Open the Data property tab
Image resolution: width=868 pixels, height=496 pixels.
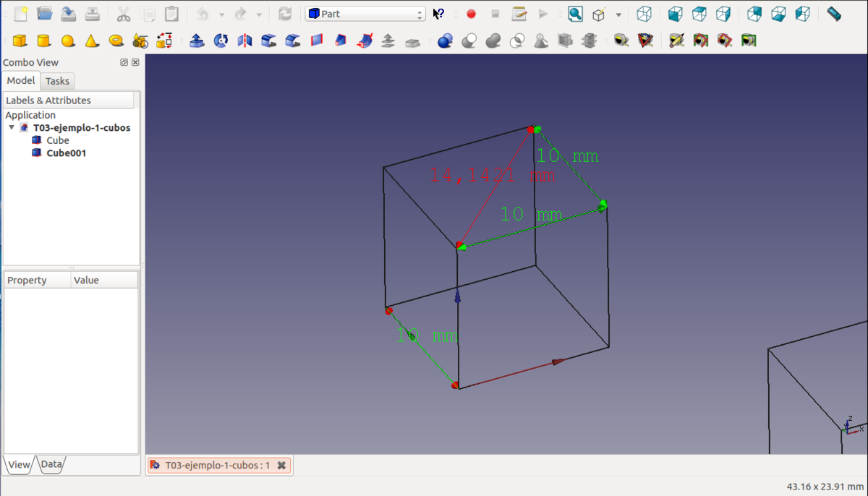[51, 464]
